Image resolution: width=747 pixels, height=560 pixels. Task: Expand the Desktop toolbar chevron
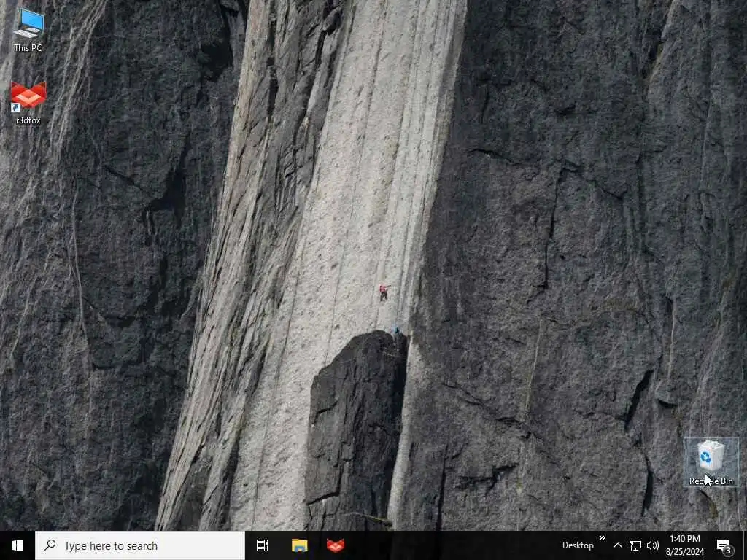coord(602,538)
